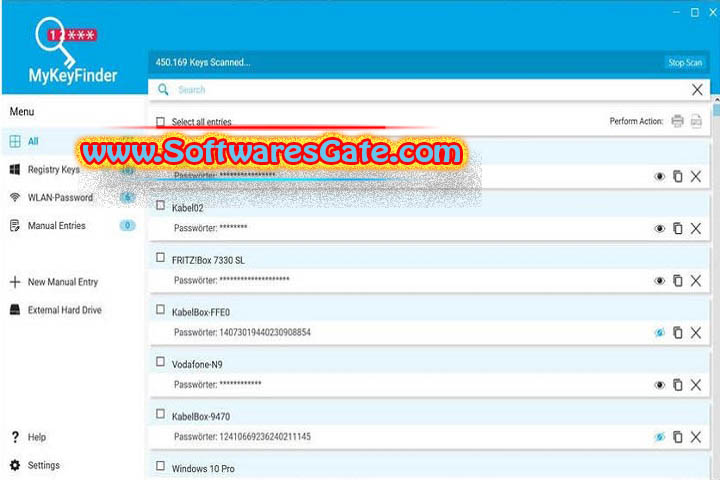This screenshot has width=720, height=480.
Task: Open the All category in the menu
Action: [x=73, y=141]
